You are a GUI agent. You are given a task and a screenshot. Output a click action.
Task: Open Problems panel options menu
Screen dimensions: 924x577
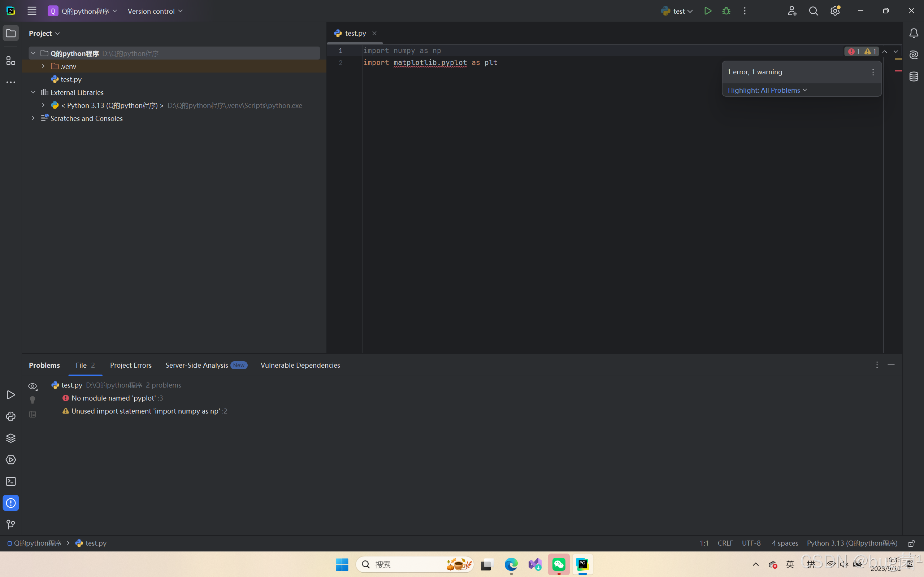point(877,365)
